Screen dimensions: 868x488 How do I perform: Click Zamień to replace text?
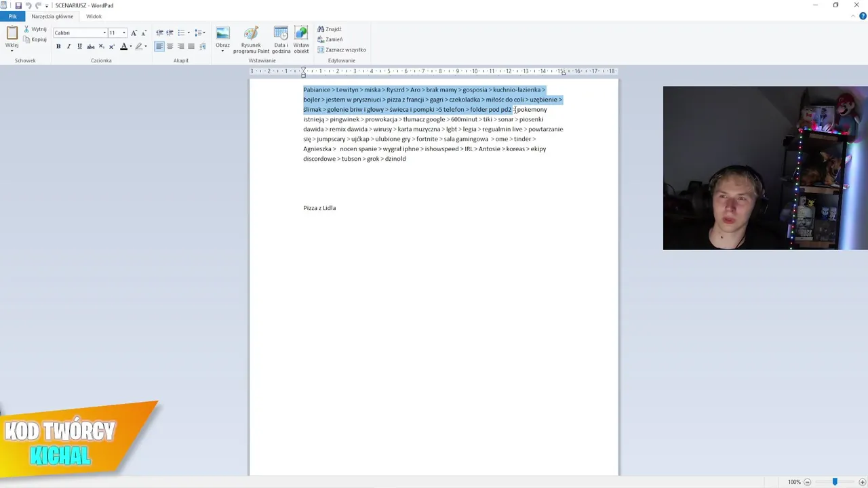(330, 39)
